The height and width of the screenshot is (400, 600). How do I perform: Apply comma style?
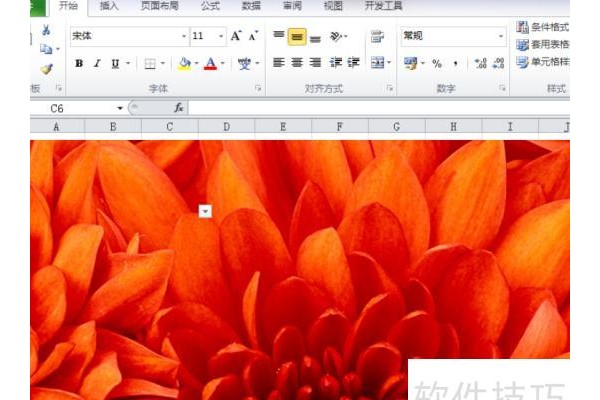point(455,63)
